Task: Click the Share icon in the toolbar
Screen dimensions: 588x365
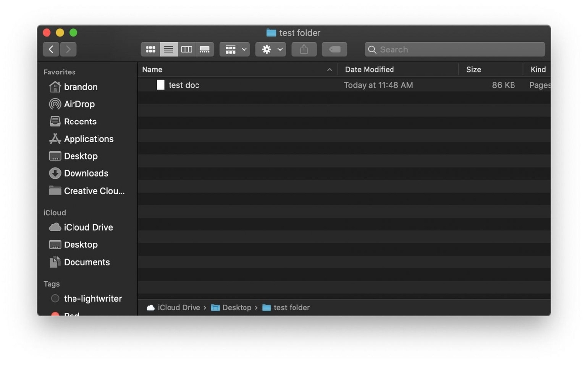Action: tap(303, 49)
